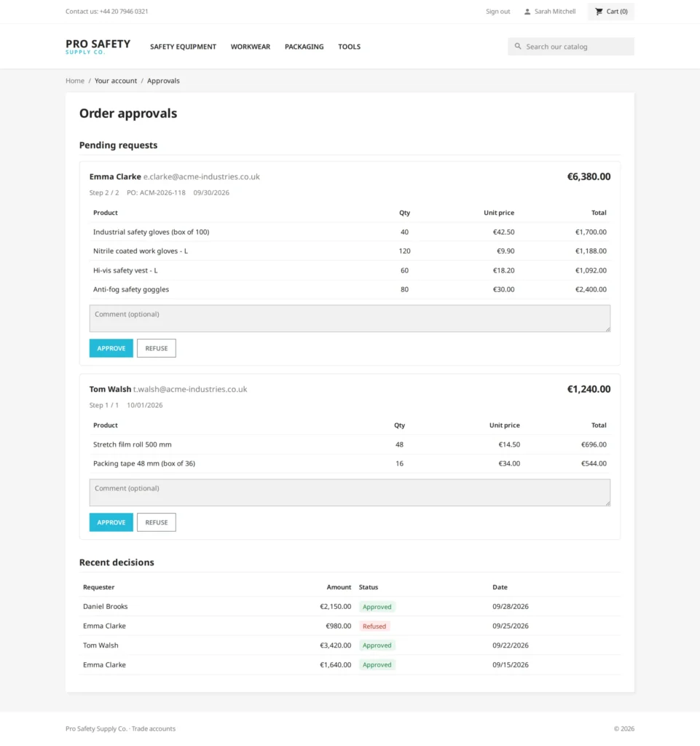The width and height of the screenshot is (700, 746).
Task: Click the €1,240.00 total amount
Action: [x=589, y=389]
